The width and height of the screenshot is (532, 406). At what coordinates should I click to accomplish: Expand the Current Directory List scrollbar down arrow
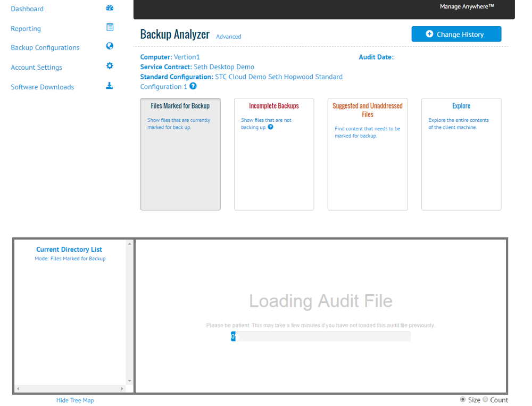click(x=129, y=380)
